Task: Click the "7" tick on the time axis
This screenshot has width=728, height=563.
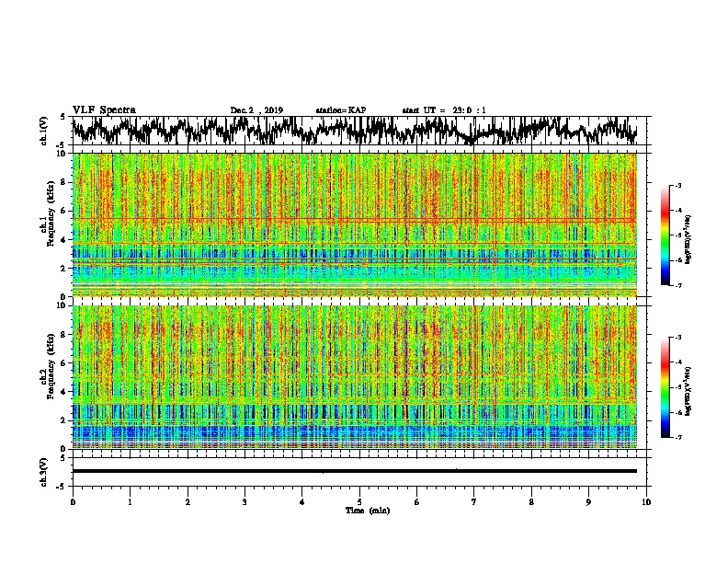Action: coord(474,502)
